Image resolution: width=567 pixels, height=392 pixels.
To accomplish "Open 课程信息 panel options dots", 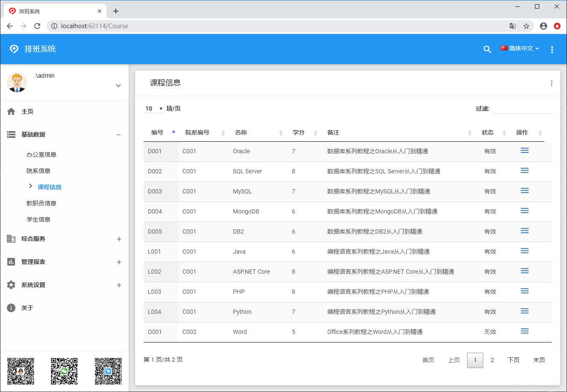I will [552, 83].
